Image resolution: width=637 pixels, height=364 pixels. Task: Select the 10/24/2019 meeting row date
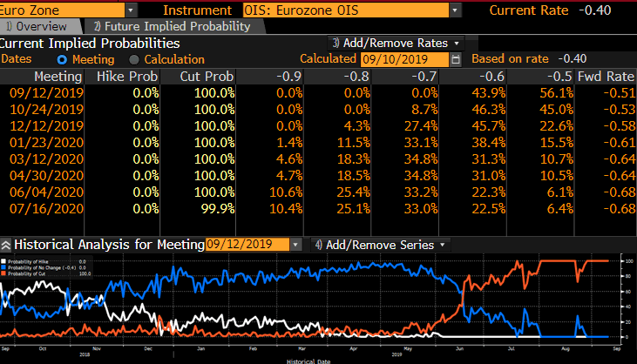(46, 110)
